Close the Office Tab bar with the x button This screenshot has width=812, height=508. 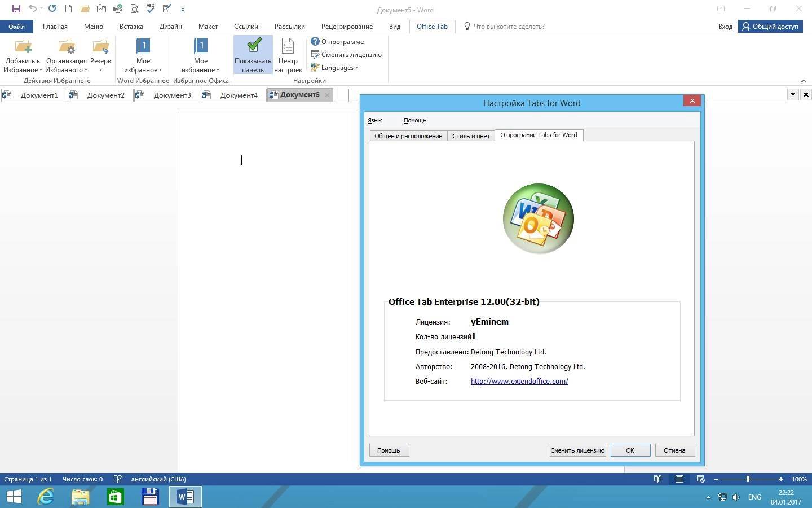806,94
